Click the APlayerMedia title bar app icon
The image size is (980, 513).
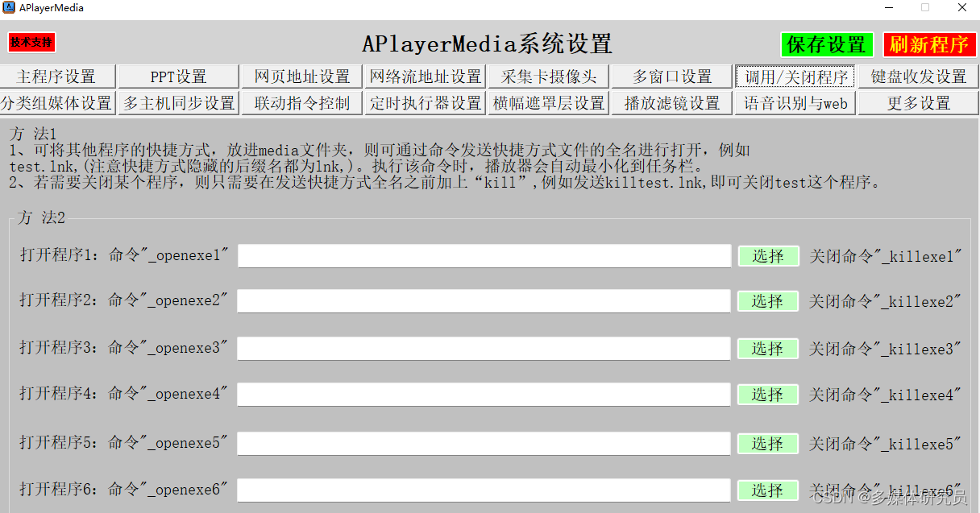pos(9,7)
